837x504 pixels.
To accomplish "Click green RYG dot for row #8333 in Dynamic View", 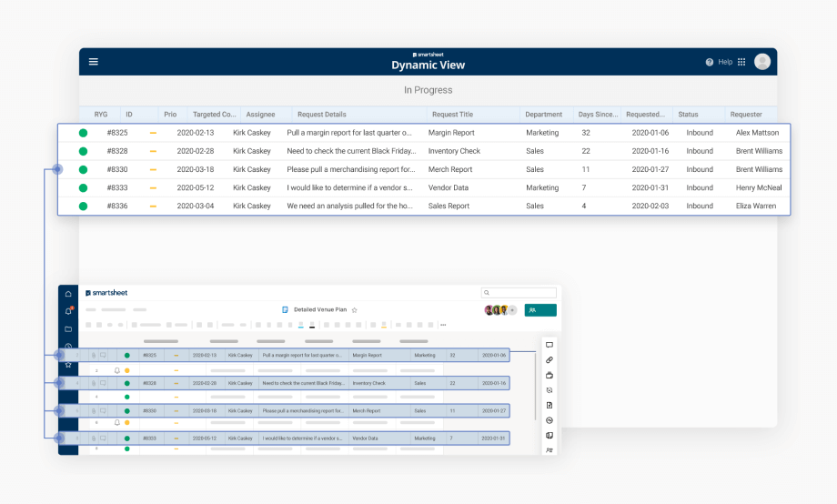I will click(x=84, y=188).
